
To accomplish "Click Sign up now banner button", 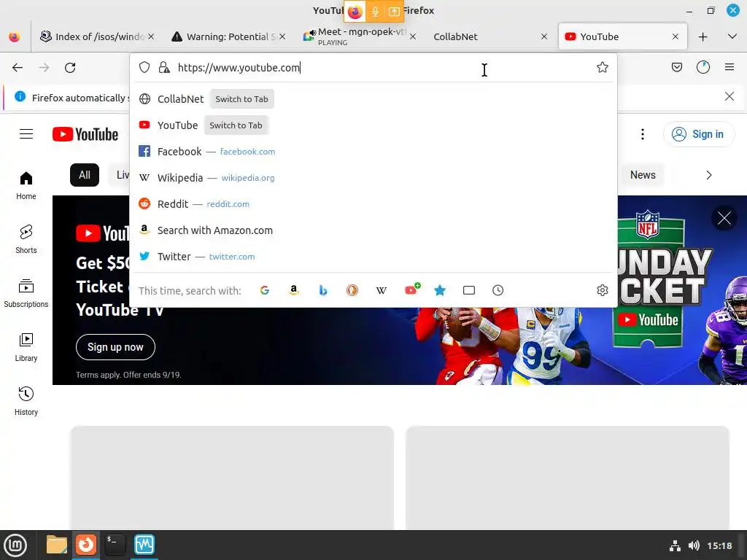I will click(115, 347).
